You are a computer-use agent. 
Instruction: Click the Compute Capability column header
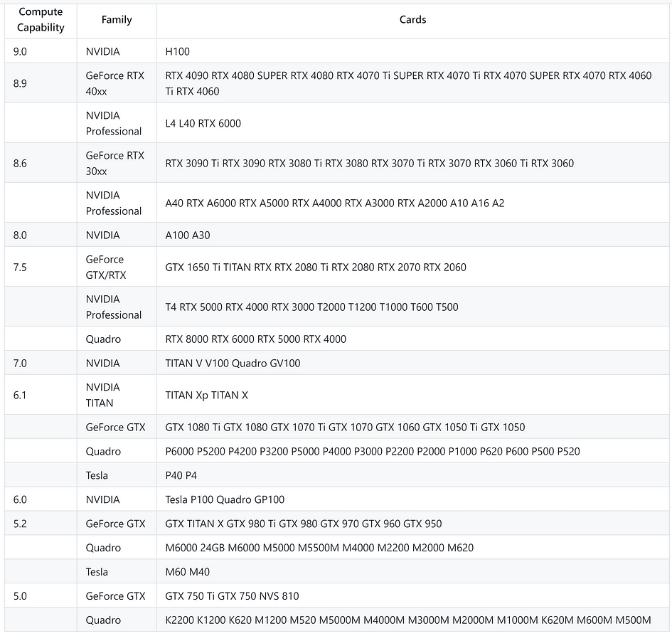pos(41,20)
